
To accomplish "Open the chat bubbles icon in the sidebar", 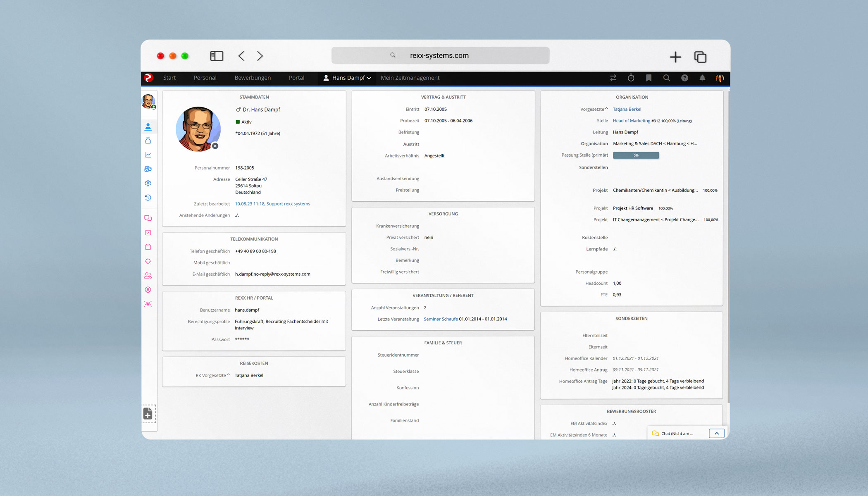I will pos(148,218).
